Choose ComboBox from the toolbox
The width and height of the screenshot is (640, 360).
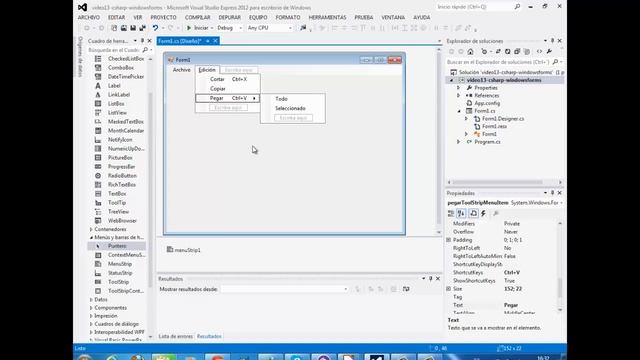click(121, 68)
